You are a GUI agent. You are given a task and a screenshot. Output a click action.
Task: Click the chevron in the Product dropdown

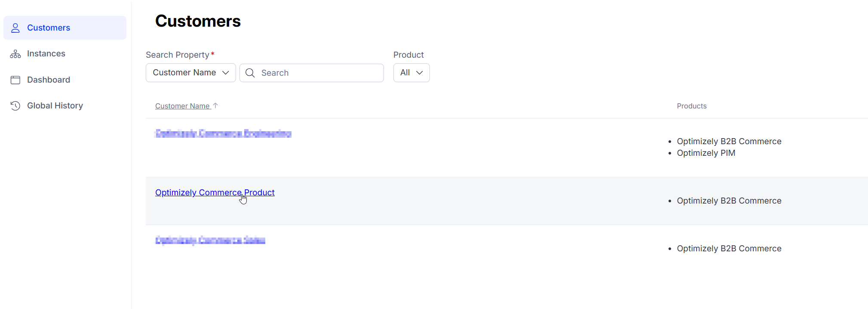420,73
